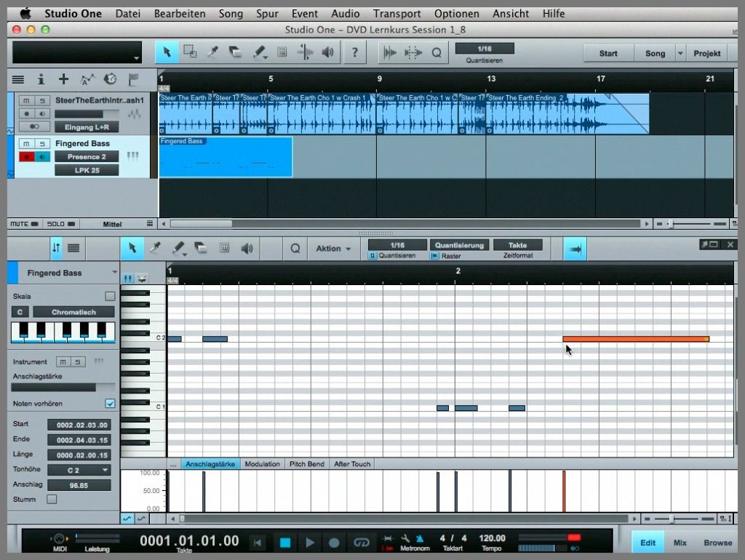Screen dimensions: 745x560
Task: Solo the Fingered Bass track
Action: [42, 144]
